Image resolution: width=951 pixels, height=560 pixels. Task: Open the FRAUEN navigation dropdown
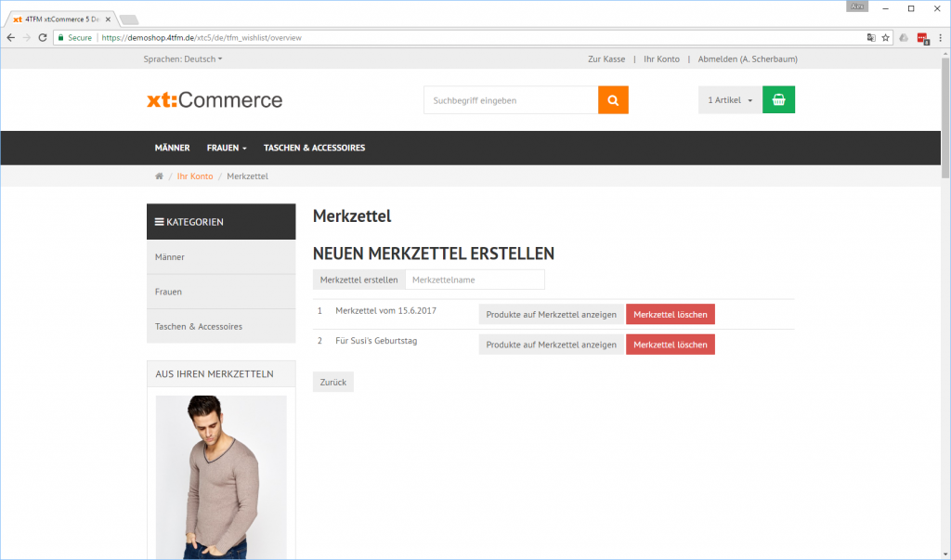tap(227, 148)
